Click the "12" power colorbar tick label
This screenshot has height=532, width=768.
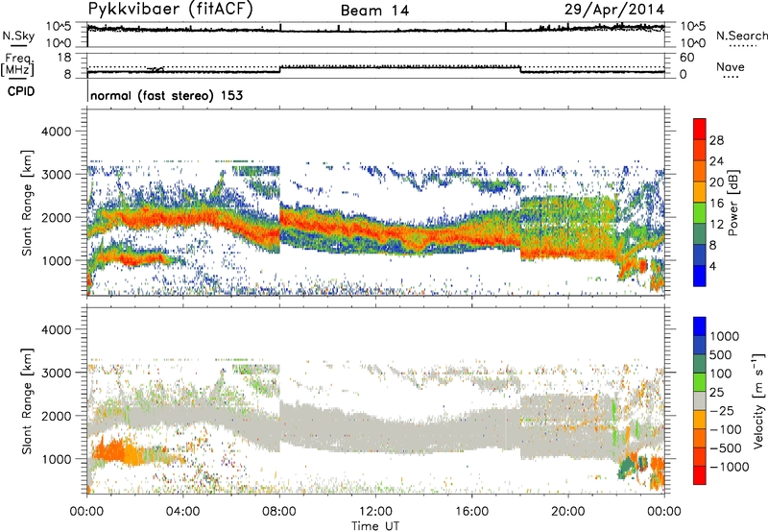coord(716,225)
